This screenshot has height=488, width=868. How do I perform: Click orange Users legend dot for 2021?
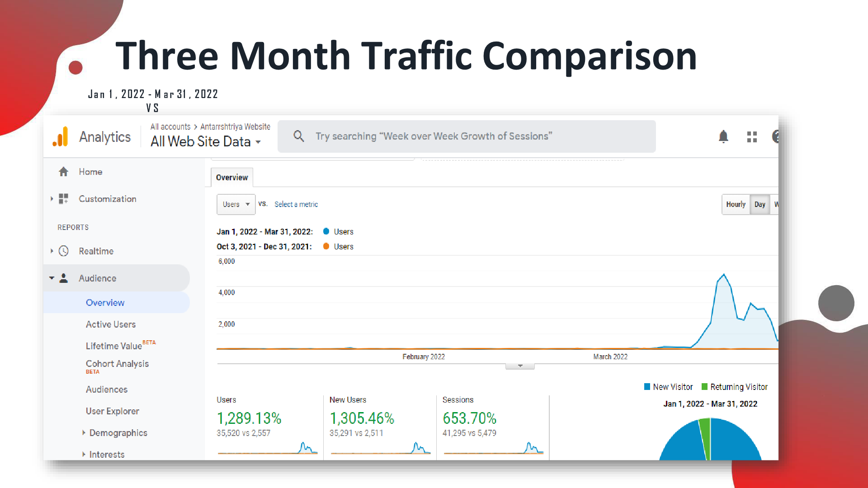pos(326,246)
